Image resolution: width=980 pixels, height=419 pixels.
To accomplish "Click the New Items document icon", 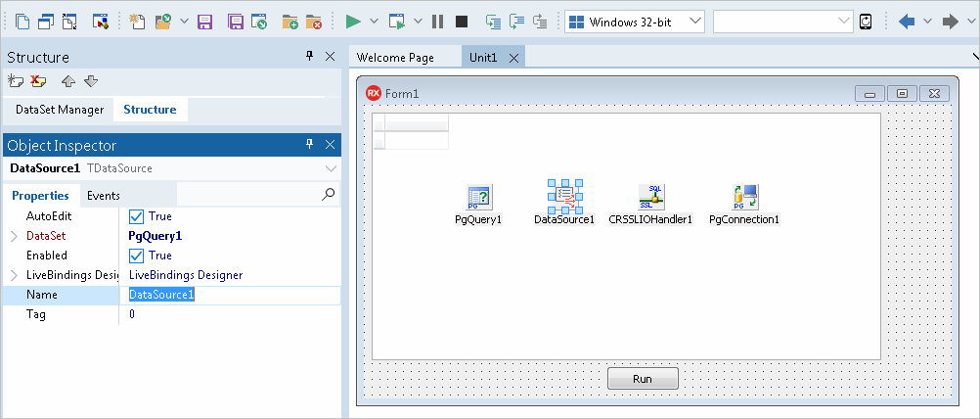I will [22, 22].
